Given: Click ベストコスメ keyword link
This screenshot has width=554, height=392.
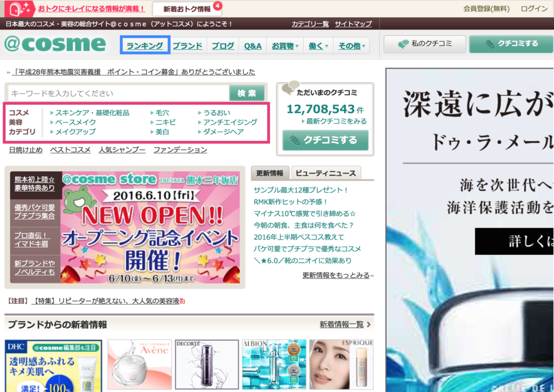Looking at the screenshot, I should (70, 150).
